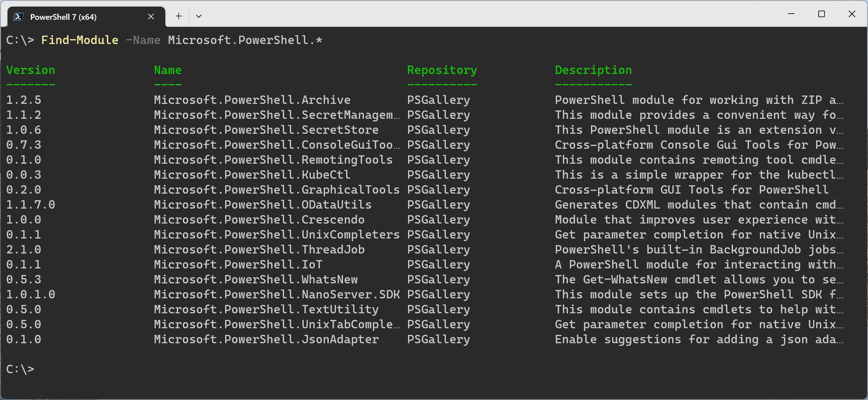Click the PowerShell icon on the tab
The image size is (868, 400).
18,17
